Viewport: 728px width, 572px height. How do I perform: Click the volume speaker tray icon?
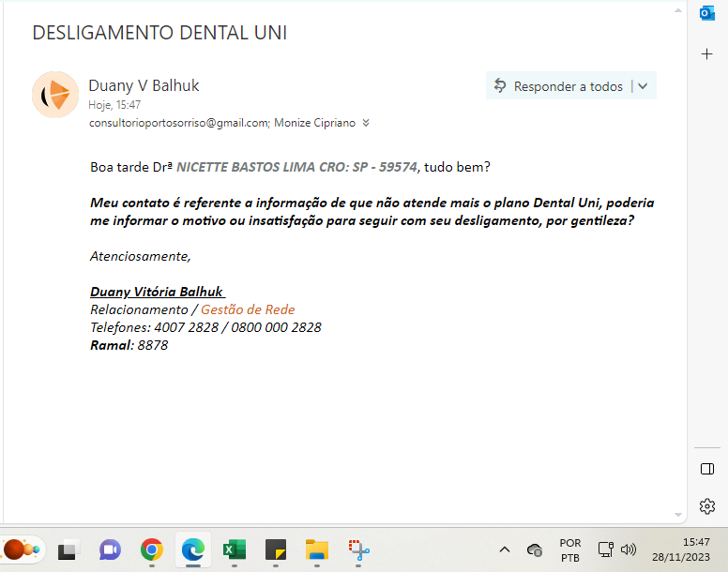(629, 550)
